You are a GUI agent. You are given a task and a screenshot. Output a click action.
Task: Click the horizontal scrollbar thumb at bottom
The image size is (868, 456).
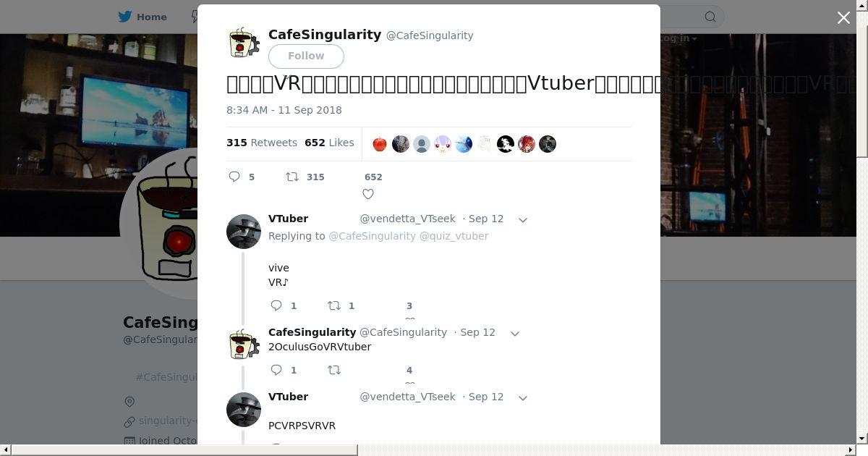pos(184,450)
